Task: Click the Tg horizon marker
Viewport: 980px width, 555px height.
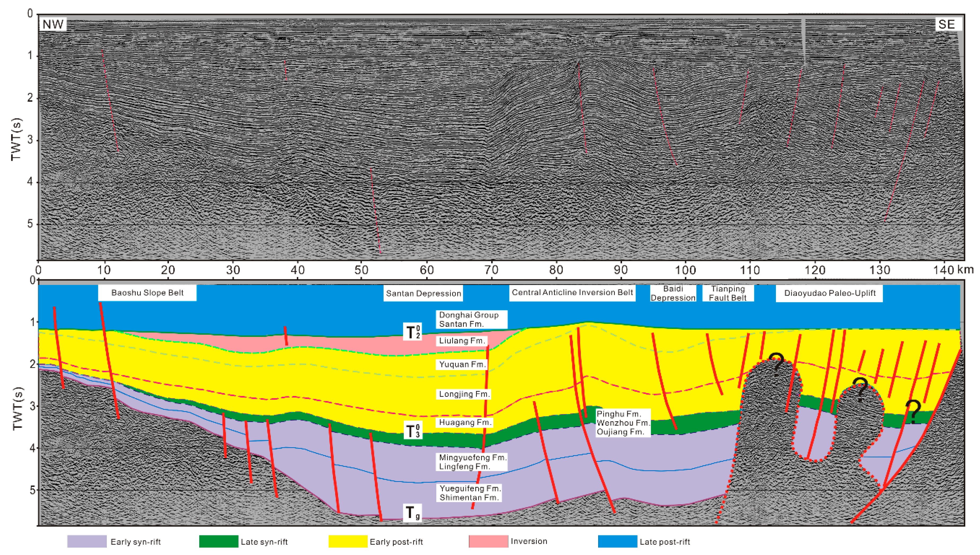Action: pyautogui.click(x=412, y=513)
